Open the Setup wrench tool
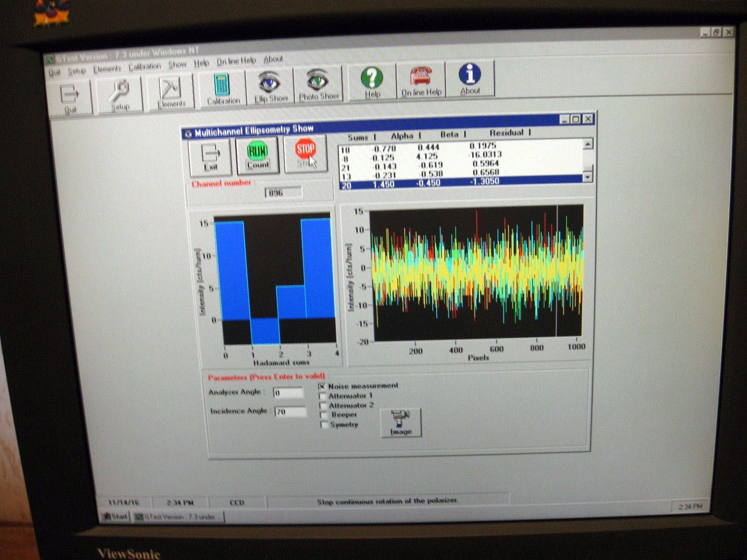Image resolution: width=747 pixels, height=560 pixels. click(120, 95)
